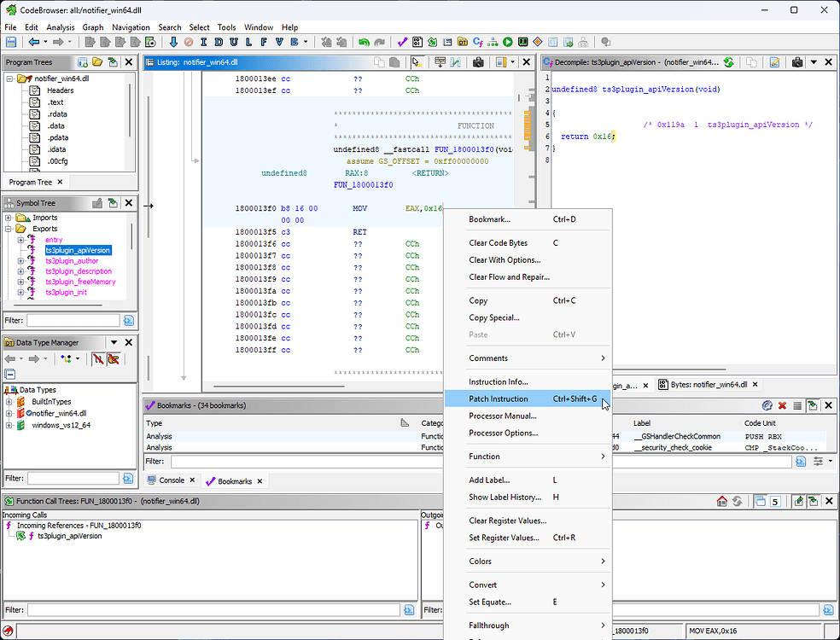
Task: Open the Analysis menu
Action: pos(61,27)
